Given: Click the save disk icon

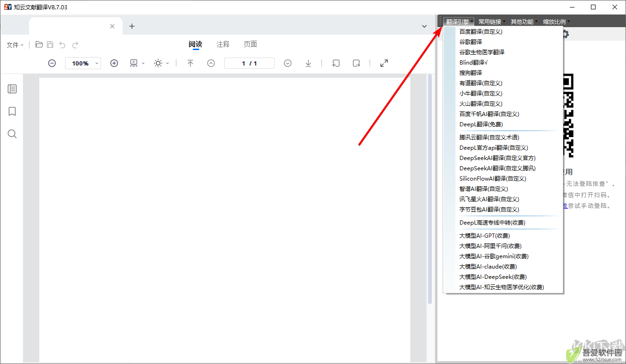Looking at the screenshot, I should pos(50,44).
